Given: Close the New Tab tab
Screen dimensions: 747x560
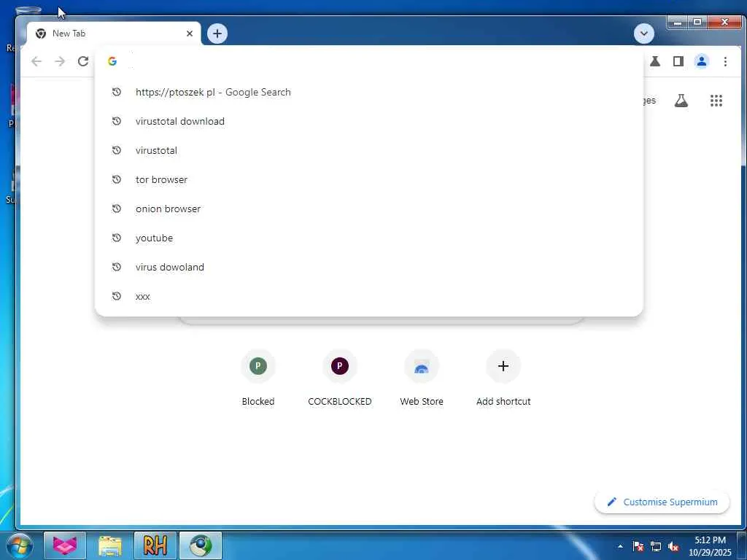Looking at the screenshot, I should coord(190,34).
